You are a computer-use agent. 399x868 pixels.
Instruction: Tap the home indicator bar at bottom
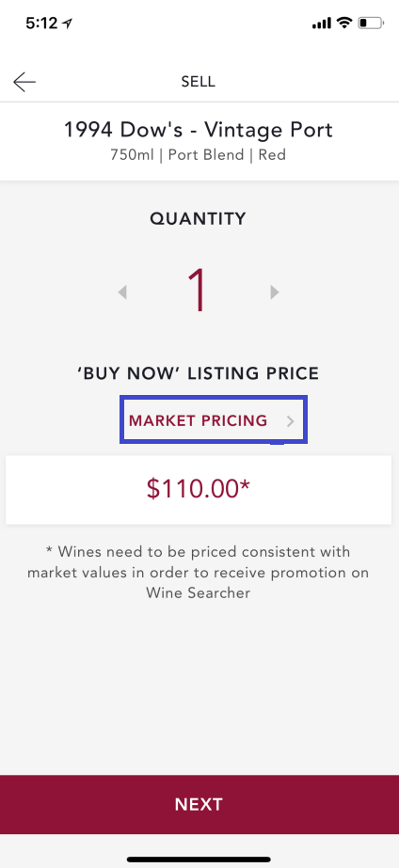coord(199,860)
